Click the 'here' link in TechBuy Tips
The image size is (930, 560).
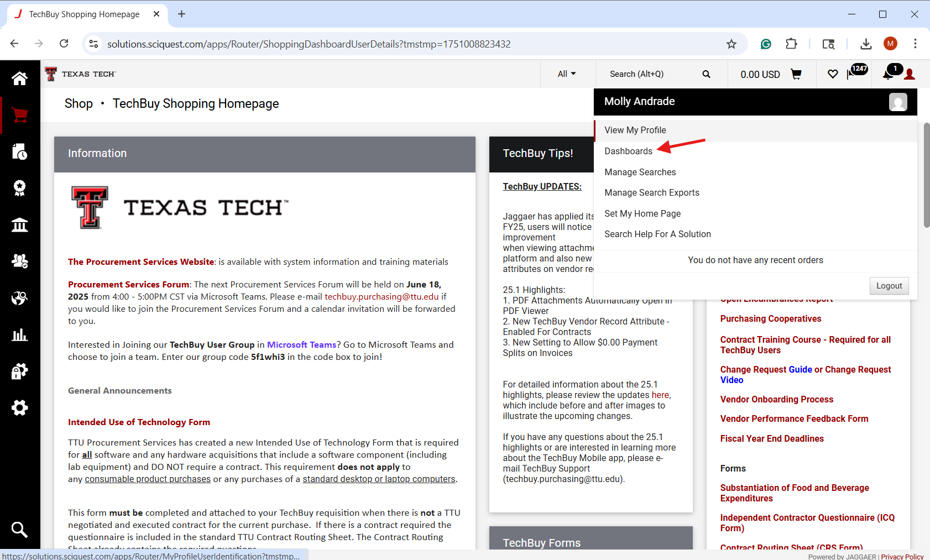pos(660,395)
